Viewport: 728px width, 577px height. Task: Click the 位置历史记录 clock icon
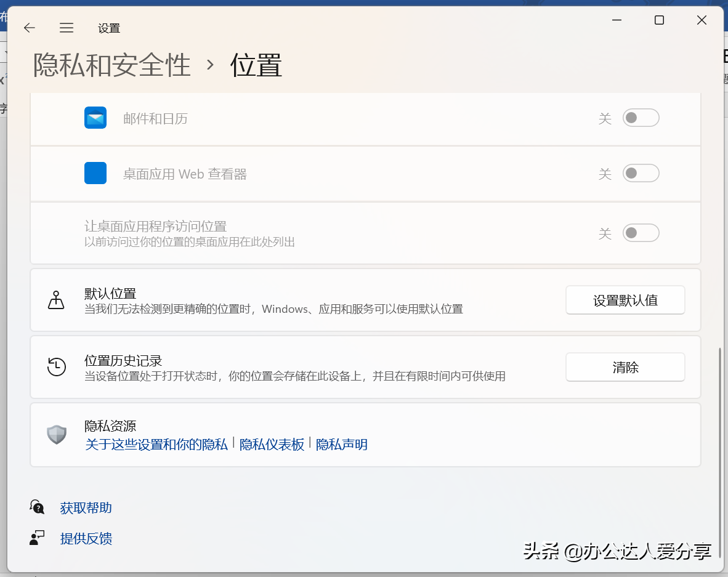point(57,367)
